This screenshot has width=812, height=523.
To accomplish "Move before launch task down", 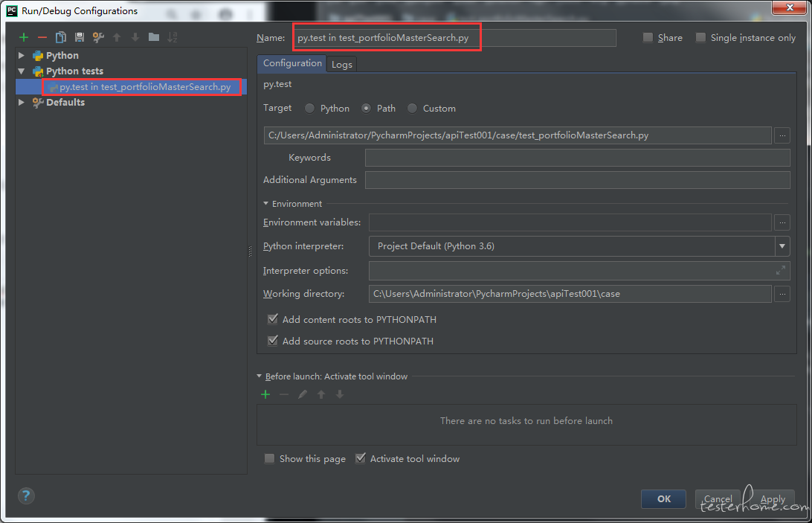I will point(340,394).
